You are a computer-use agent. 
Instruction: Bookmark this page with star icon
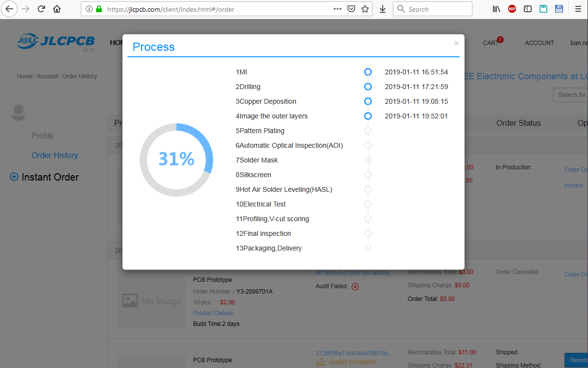(x=365, y=9)
